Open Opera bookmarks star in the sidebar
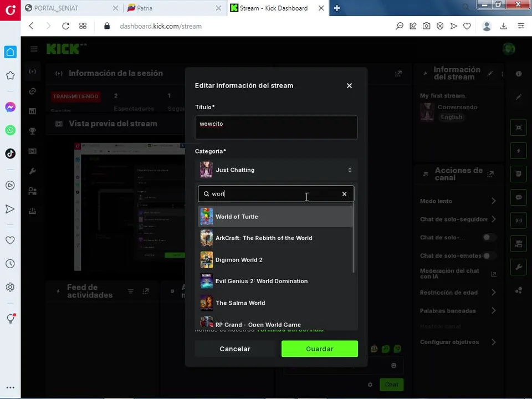The image size is (532, 399). point(10,75)
